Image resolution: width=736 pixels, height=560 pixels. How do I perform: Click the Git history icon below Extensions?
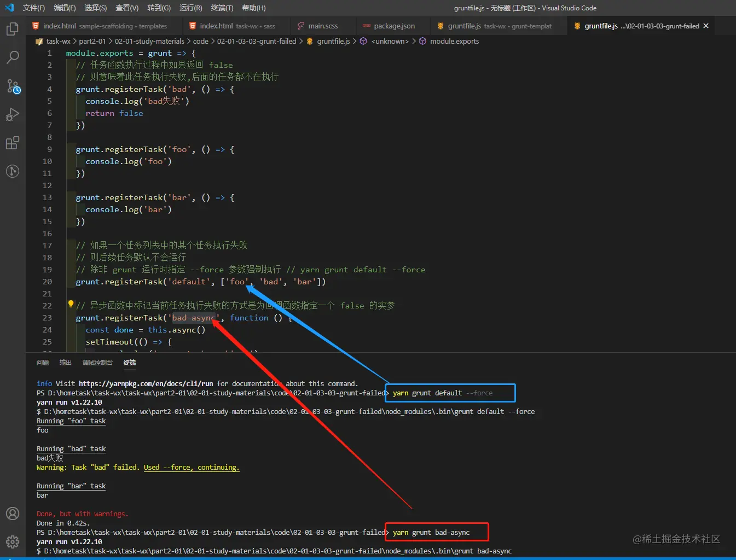click(12, 171)
